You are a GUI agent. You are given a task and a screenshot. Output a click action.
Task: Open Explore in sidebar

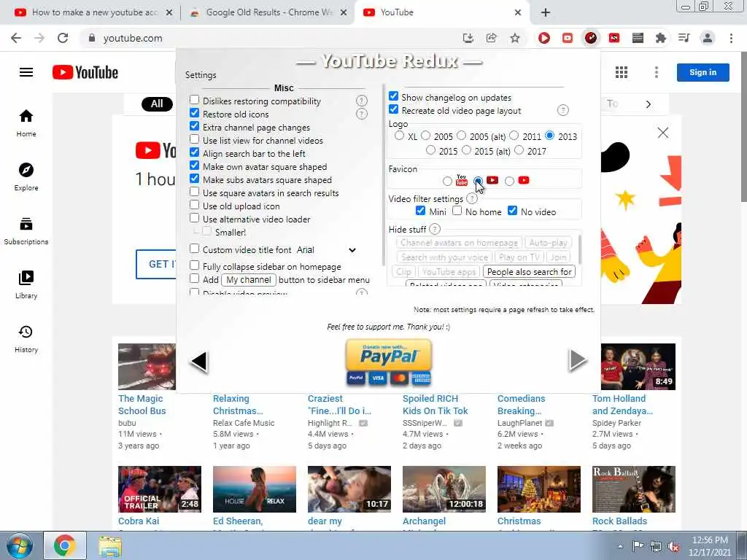pos(26,176)
